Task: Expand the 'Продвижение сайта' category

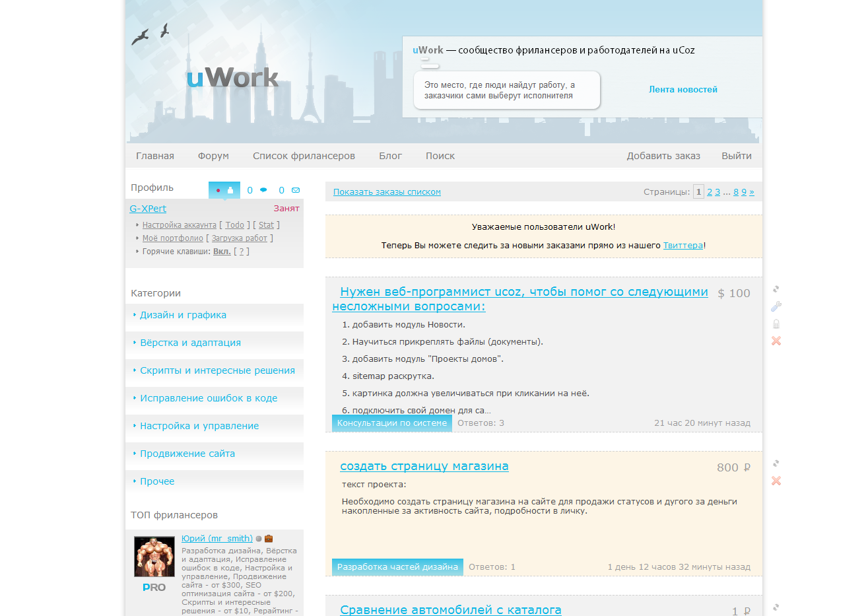Action: click(187, 454)
